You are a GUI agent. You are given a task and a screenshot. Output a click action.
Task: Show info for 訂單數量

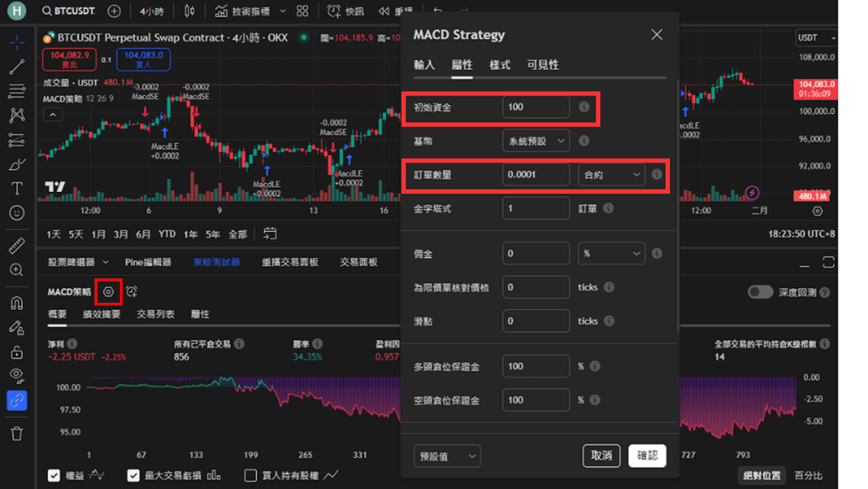pyautogui.click(x=657, y=174)
